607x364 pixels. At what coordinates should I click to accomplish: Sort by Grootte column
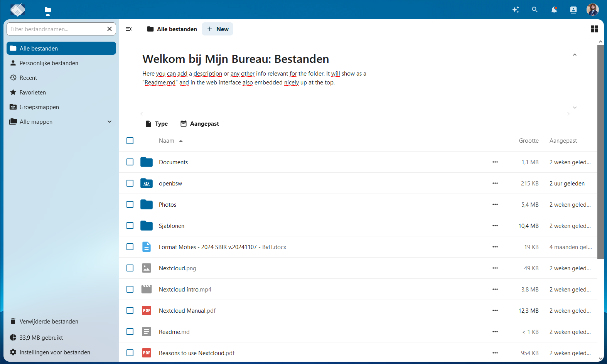(528, 141)
